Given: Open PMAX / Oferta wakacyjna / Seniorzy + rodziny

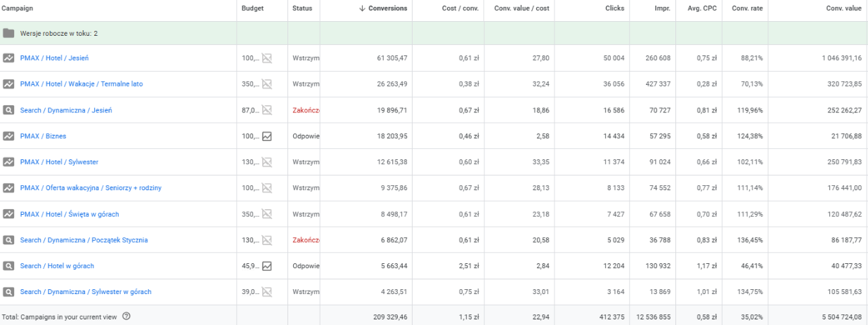Looking at the screenshot, I should point(91,188).
